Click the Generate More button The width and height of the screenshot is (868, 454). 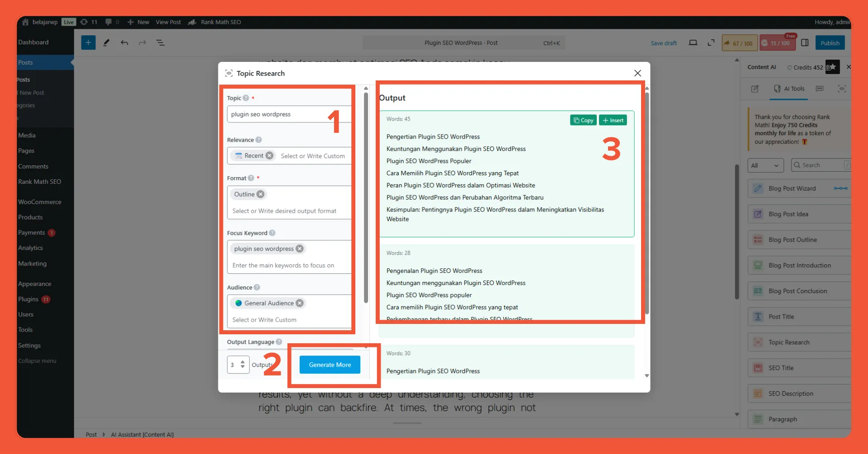[330, 365]
